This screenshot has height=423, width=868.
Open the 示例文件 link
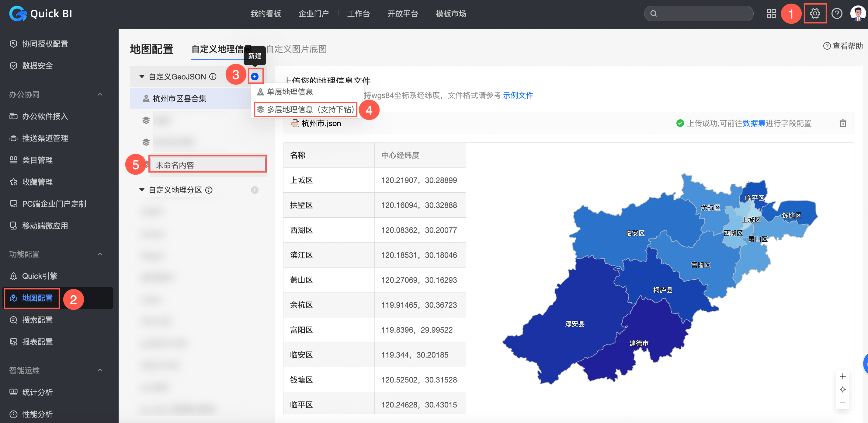(518, 95)
